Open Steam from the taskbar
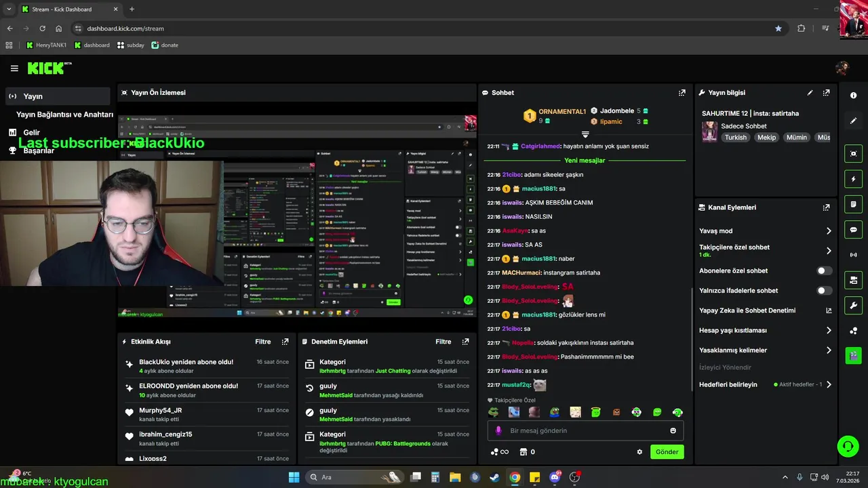Viewport: 868px width, 488px height. point(495,477)
